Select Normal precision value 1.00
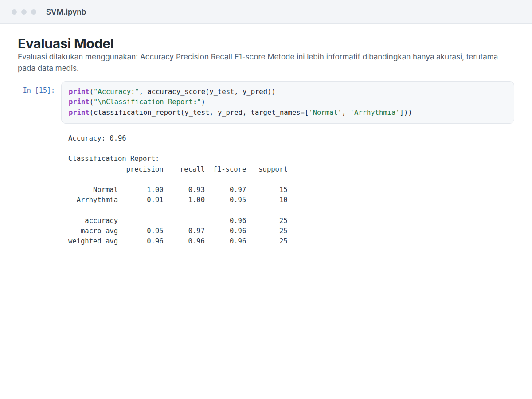The width and height of the screenshot is (532, 399). coord(155,190)
